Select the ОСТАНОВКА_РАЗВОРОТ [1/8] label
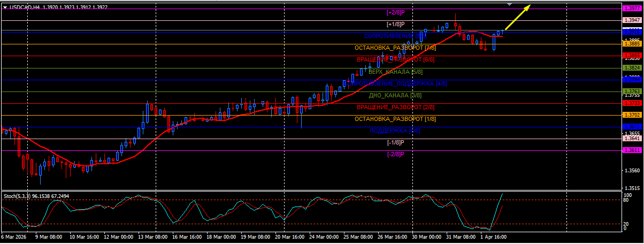The height and width of the screenshot is (244, 644). [395, 119]
